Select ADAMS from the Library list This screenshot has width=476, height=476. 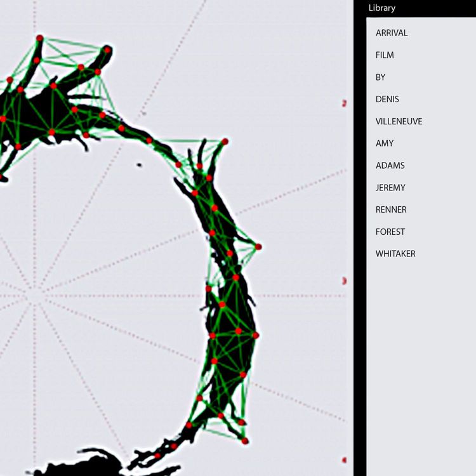click(390, 166)
